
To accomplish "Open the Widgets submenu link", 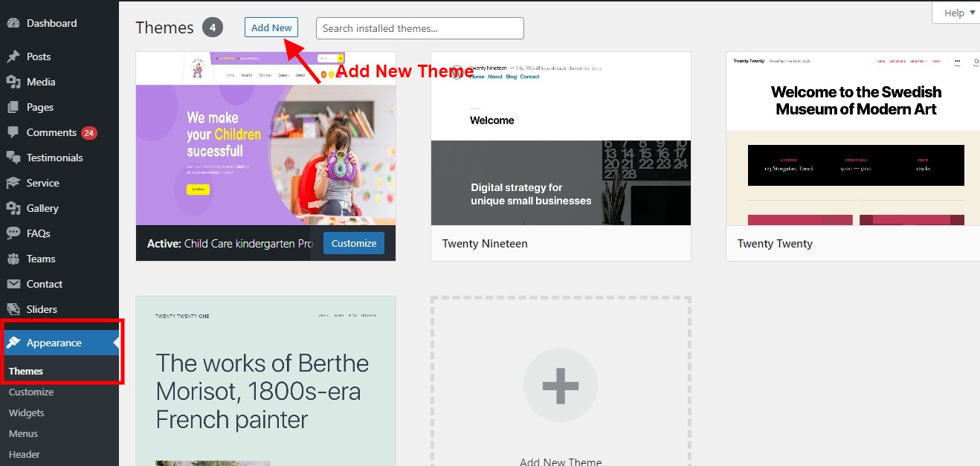I will coord(27,412).
